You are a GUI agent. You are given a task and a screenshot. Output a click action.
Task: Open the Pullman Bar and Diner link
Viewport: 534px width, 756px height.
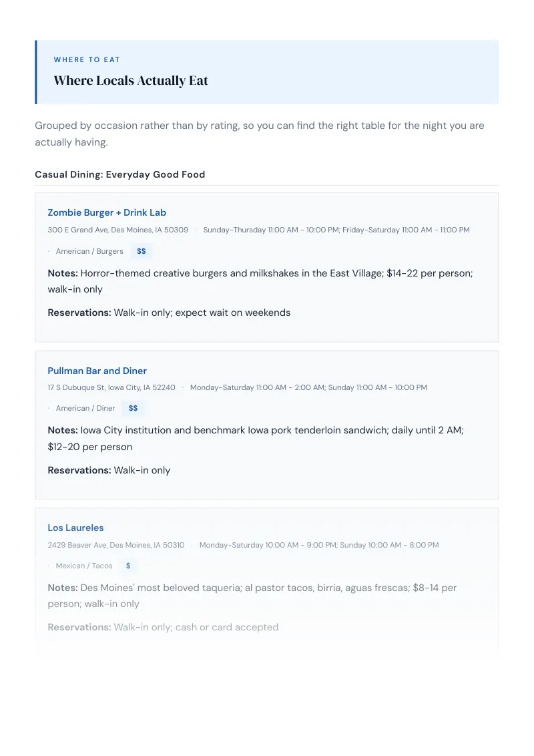[97, 371]
